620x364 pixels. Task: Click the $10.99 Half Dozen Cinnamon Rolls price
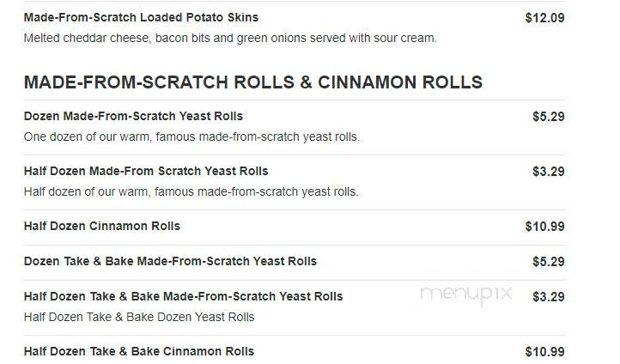click(x=544, y=227)
